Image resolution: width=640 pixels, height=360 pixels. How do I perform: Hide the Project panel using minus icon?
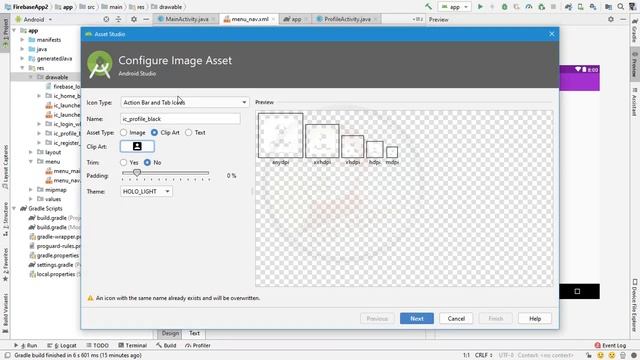[146, 19]
